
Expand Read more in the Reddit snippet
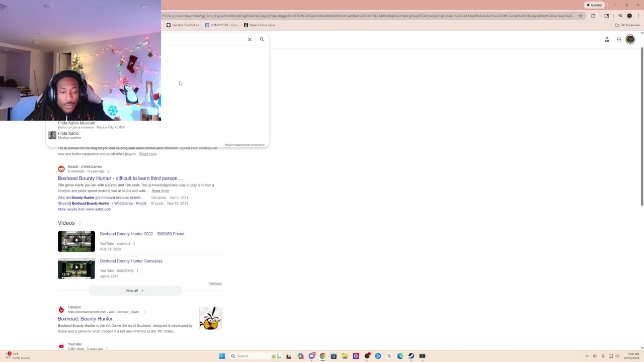coord(160,191)
